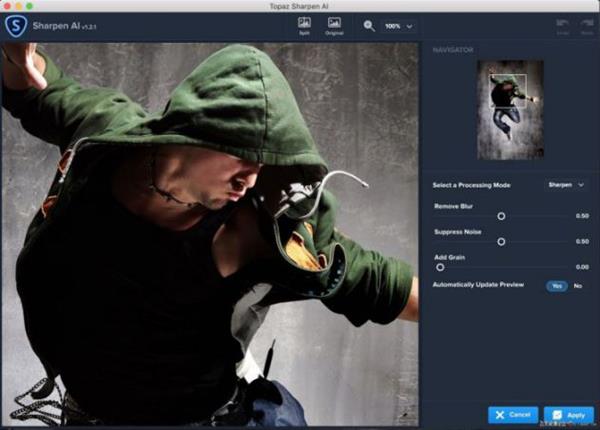Viewport: 600px width, 430px height.
Task: Set Automatically Update Preview to Yes
Action: (x=556, y=286)
